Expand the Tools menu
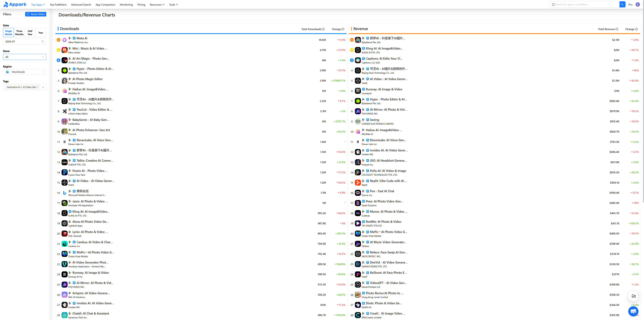This screenshot has width=644, height=320. (174, 5)
